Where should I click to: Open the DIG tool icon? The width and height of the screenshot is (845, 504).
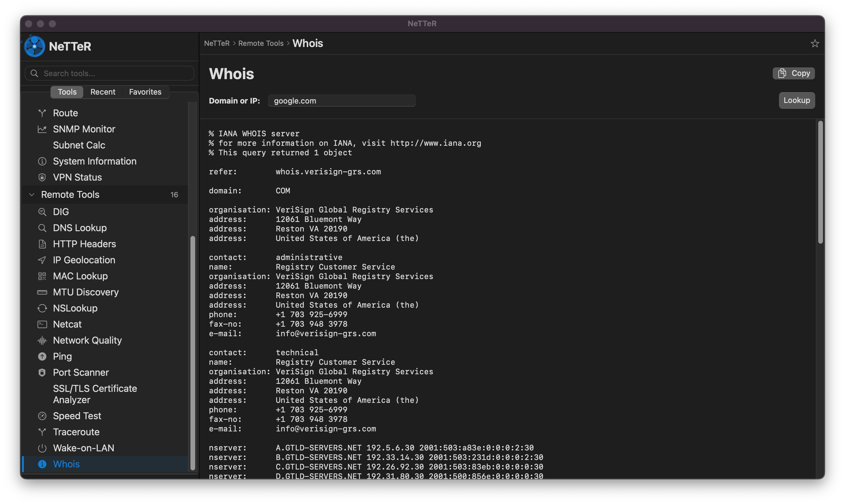[x=42, y=212]
